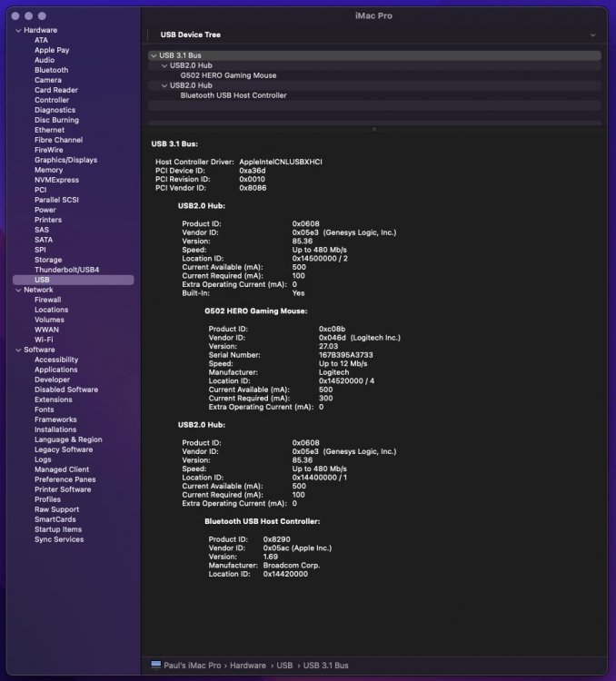
Task: Open Preference Panes in the sidebar
Action: (65, 480)
